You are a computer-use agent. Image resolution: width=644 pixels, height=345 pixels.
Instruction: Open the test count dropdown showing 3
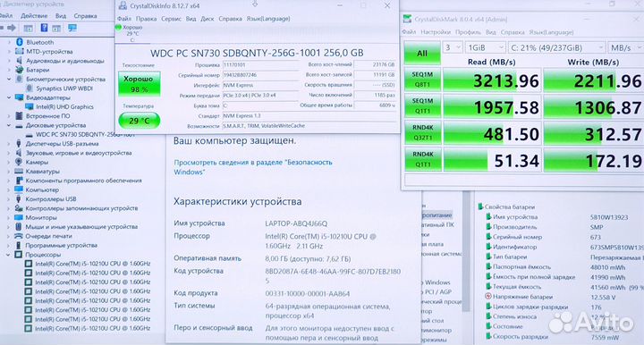[x=453, y=47]
